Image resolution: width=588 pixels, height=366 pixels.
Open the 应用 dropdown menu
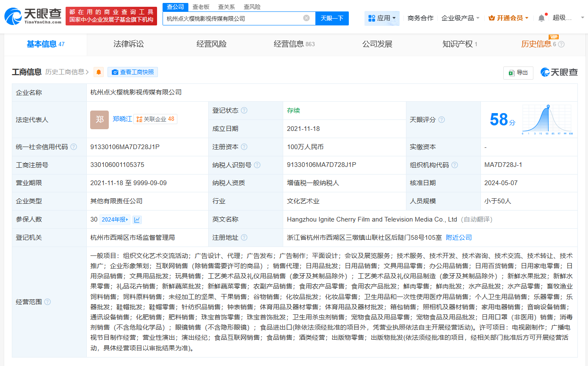click(382, 18)
